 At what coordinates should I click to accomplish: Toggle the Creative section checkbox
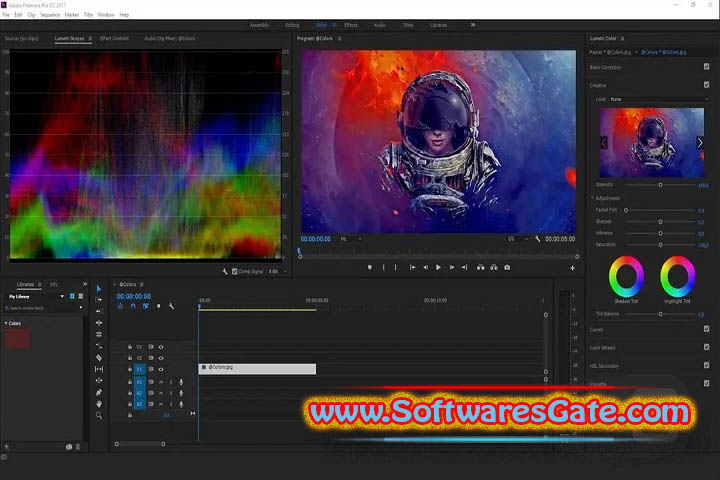[706, 85]
